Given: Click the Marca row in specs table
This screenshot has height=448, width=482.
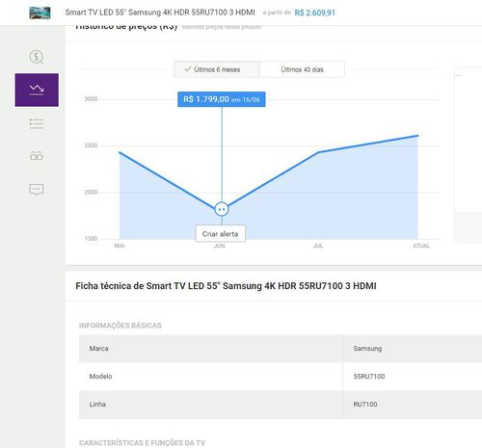Looking at the screenshot, I should pos(281,349).
